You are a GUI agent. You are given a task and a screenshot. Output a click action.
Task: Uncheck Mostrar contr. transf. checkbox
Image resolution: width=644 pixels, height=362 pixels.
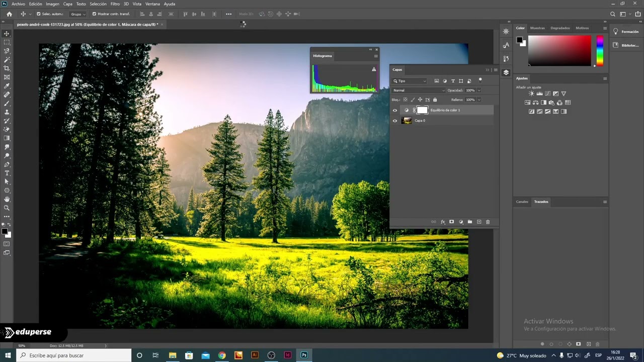94,14
